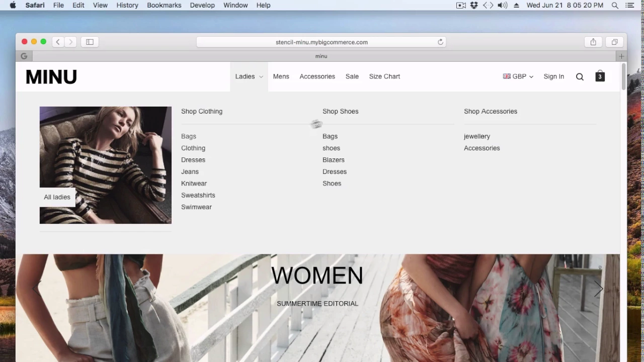Open the shopping cart icon
Viewport: 644px width, 362px height.
click(x=600, y=76)
